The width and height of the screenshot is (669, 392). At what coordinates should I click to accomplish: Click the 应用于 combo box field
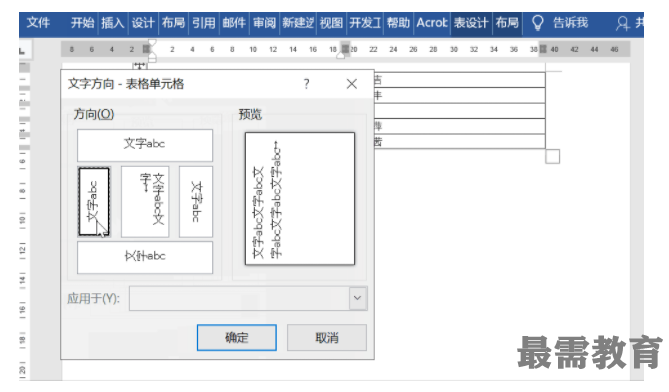coord(248,298)
